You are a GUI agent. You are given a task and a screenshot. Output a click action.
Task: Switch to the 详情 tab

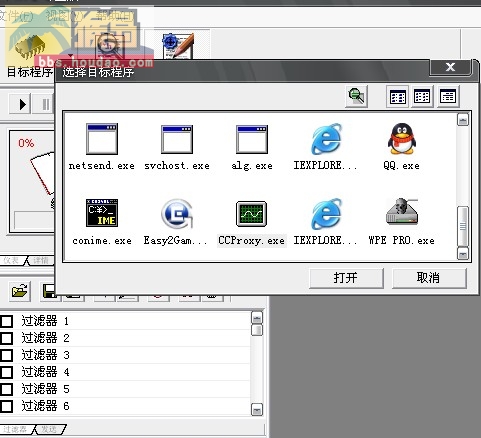point(41,260)
